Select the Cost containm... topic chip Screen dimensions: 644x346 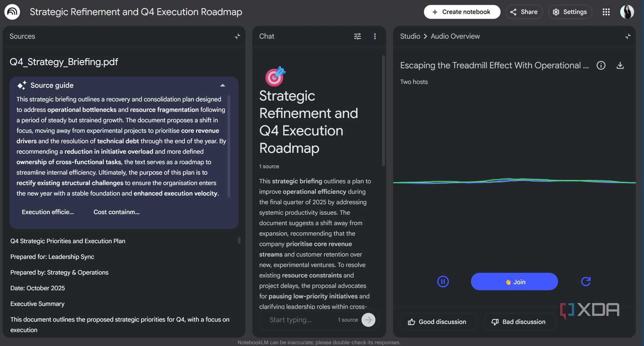[x=116, y=212]
